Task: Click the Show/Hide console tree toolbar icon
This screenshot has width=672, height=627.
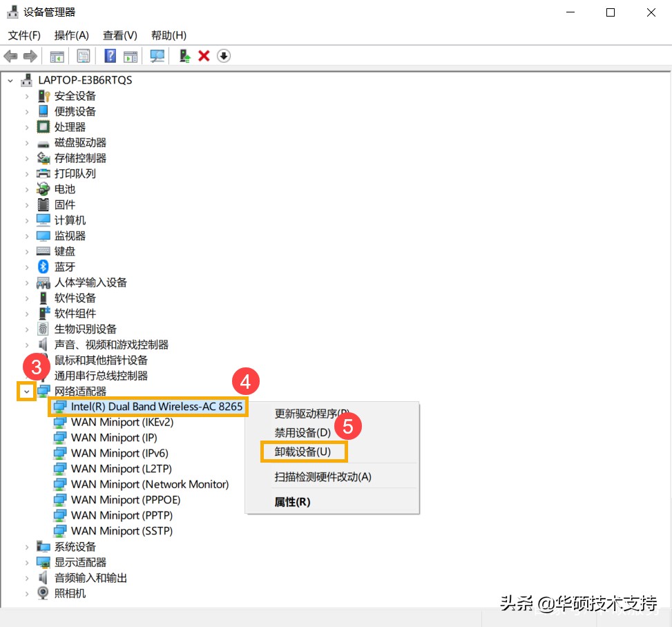Action: [57, 55]
